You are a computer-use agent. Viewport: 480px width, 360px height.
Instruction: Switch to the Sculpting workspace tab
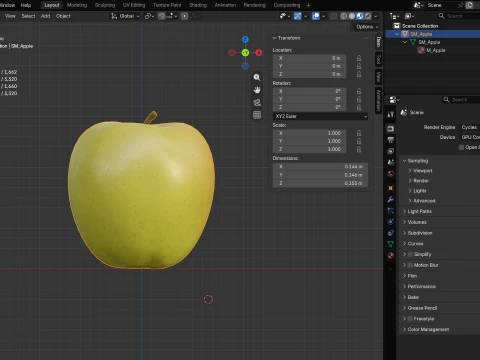point(105,5)
